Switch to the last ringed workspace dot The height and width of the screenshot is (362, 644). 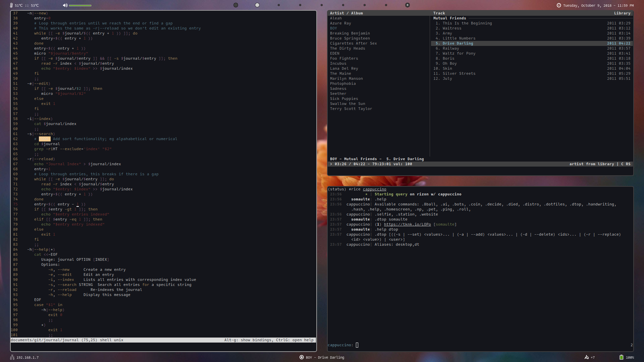coord(408,5)
